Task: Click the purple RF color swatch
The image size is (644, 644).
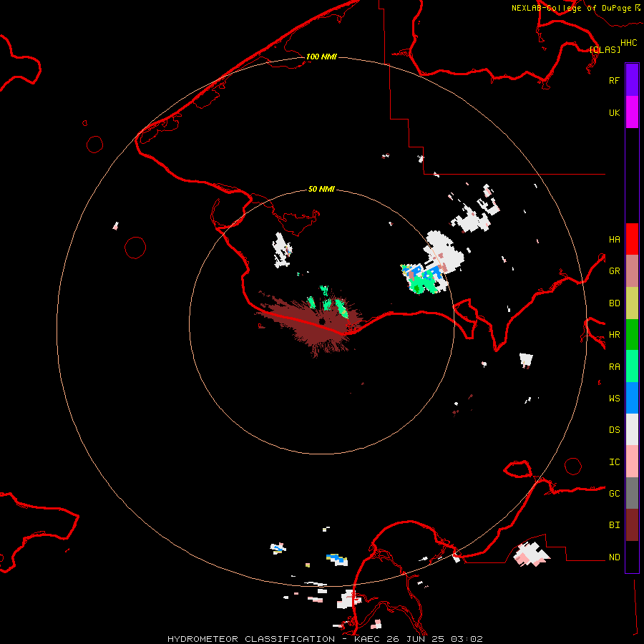Action: tap(632, 80)
